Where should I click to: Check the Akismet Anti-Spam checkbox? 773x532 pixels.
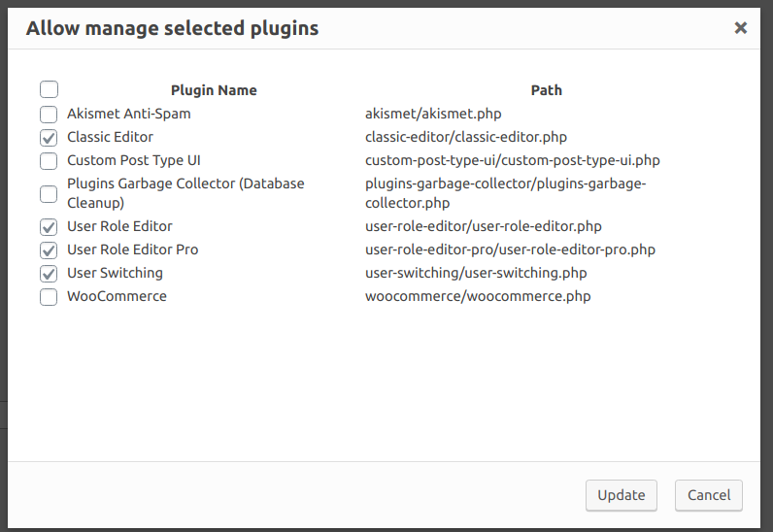pos(49,114)
